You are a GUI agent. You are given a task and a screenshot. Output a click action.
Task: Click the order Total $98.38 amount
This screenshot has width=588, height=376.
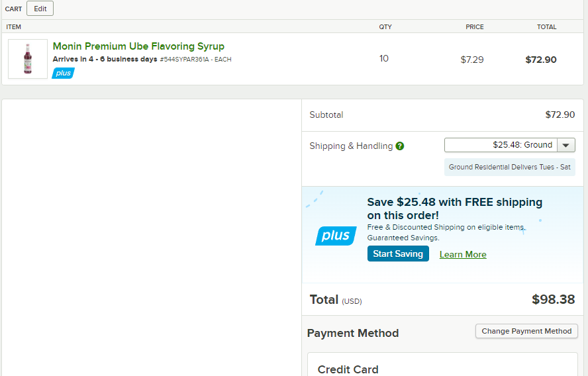(553, 299)
